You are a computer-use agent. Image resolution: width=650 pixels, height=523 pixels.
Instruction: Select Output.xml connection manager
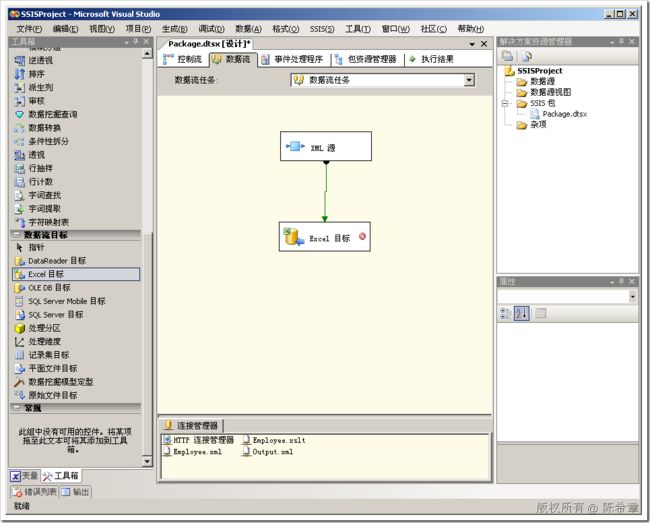tap(268, 452)
